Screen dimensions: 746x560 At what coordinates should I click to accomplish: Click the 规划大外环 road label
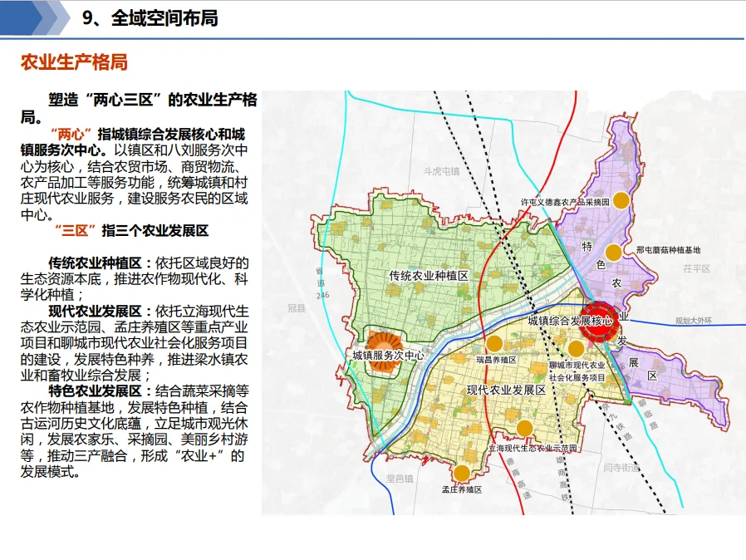point(693,318)
